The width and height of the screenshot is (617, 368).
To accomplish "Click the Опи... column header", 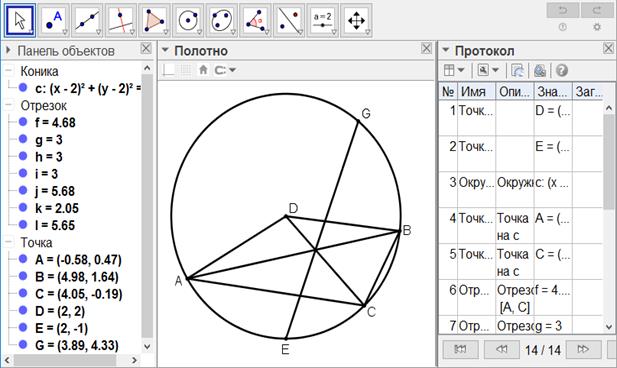I will click(x=514, y=91).
